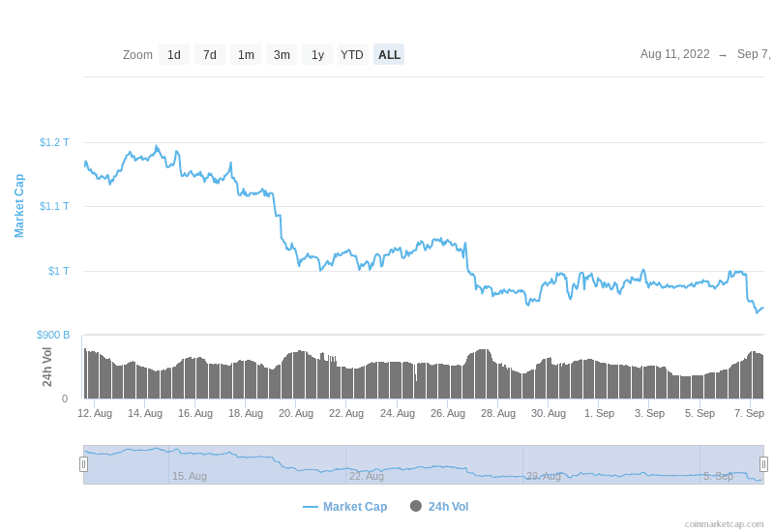This screenshot has width=774, height=532.
Task: Switch zoom to 1m range
Action: click(x=246, y=55)
